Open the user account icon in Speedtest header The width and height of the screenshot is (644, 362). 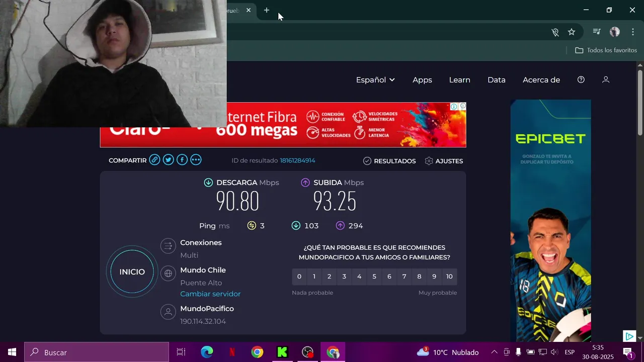(x=606, y=79)
